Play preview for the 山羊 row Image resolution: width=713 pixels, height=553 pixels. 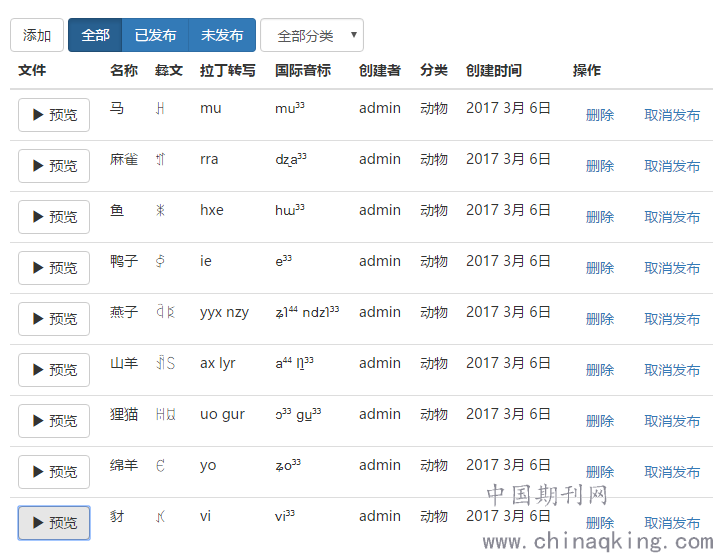point(54,370)
